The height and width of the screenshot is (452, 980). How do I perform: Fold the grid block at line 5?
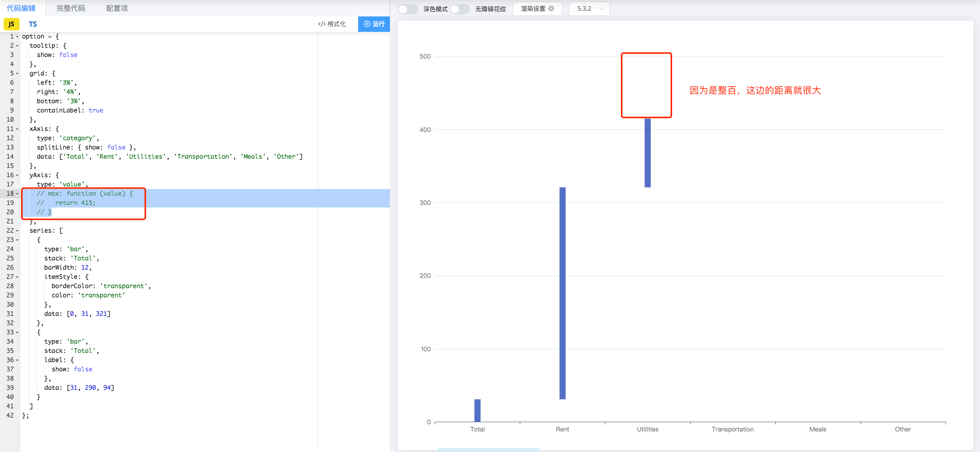17,73
